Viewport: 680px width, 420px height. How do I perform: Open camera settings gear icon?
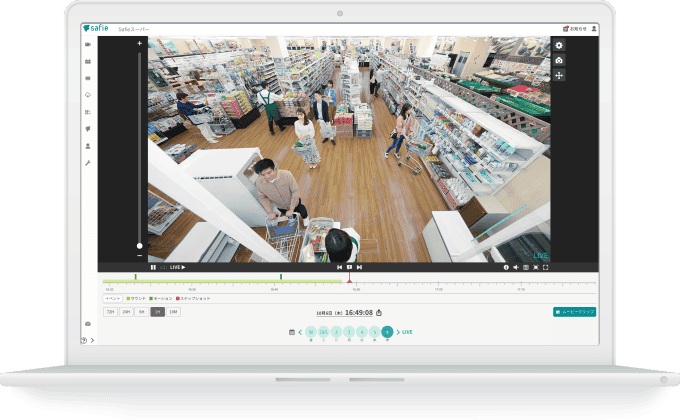pos(558,45)
